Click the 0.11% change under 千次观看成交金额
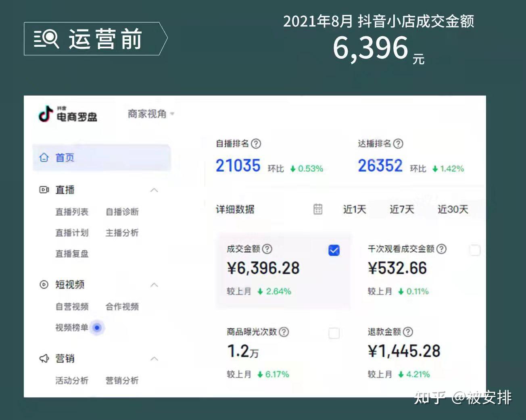The height and width of the screenshot is (420, 526). tap(413, 291)
